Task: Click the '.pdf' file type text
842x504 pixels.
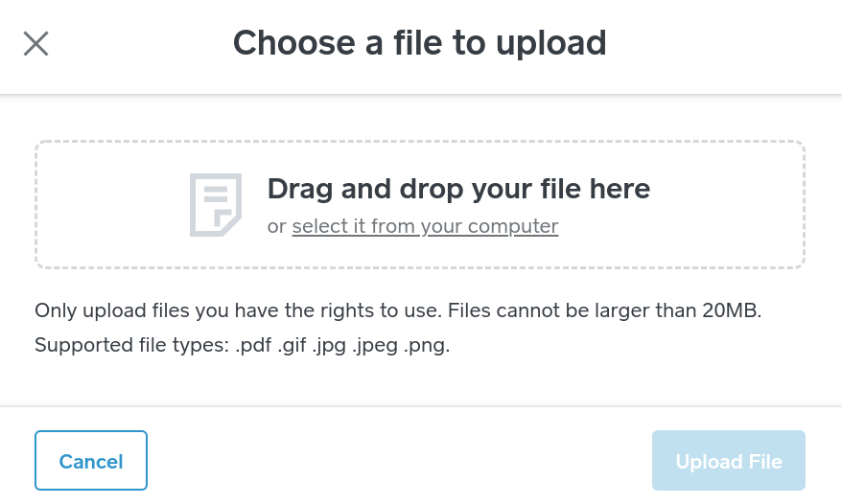Action: (x=253, y=345)
